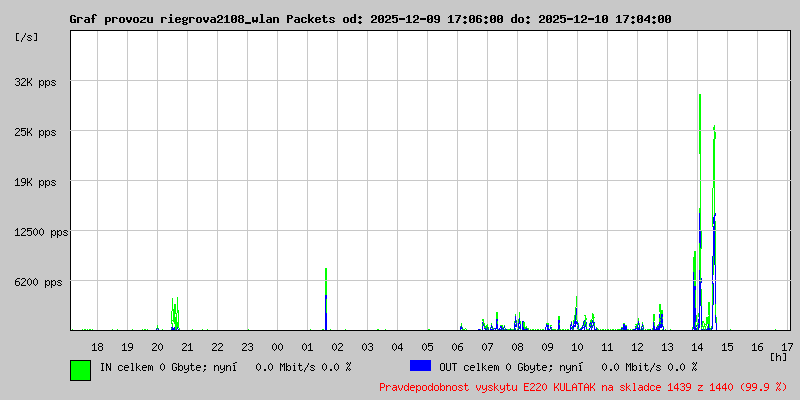Click hour label '14' on time axis
Screen dimensions: 800x400
point(697,347)
